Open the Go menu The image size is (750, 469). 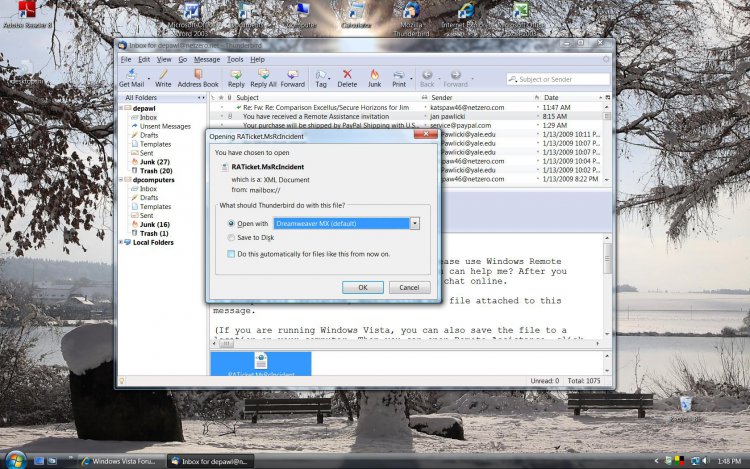point(183,59)
